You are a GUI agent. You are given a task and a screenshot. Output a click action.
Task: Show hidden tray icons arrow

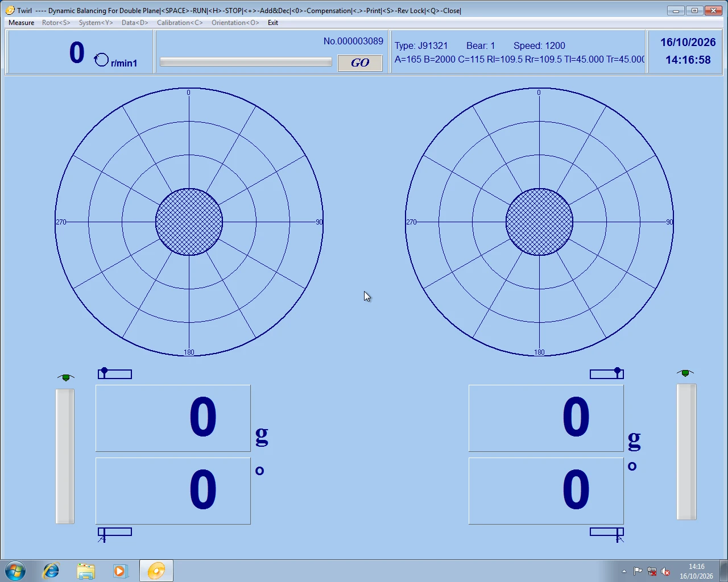(x=624, y=571)
